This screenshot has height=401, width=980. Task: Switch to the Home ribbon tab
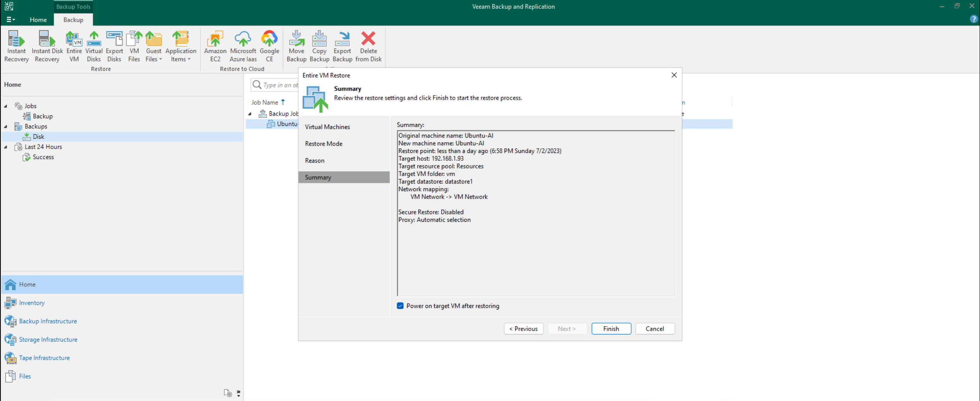pos(38,19)
